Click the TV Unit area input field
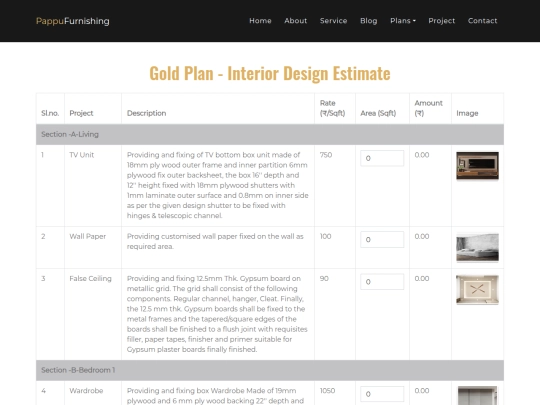Screen dimensions: 540x405 [382, 158]
